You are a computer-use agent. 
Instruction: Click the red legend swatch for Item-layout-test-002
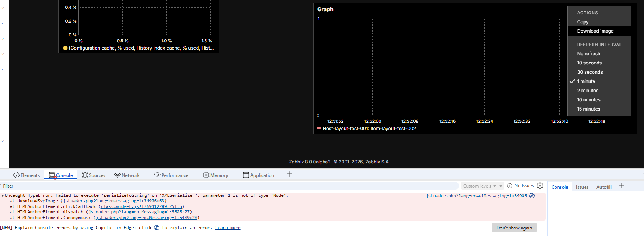click(319, 129)
